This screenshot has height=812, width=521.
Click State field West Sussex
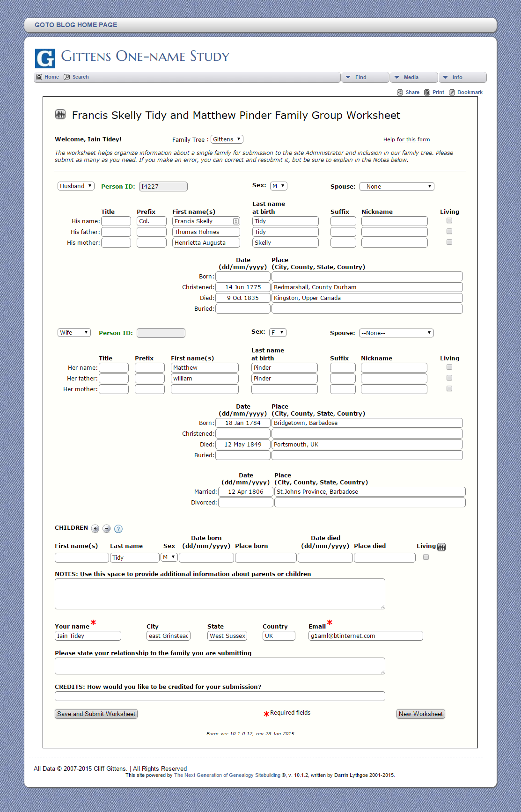pyautogui.click(x=227, y=636)
